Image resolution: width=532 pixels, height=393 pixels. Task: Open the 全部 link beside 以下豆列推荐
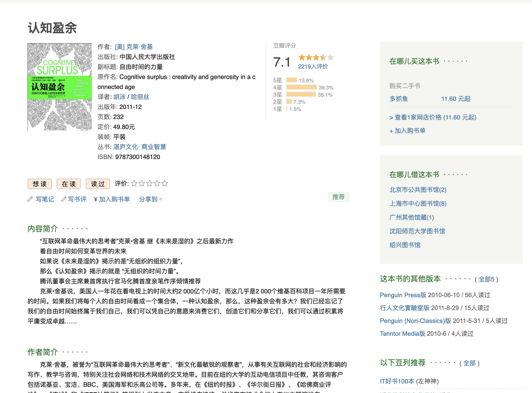tap(469, 363)
